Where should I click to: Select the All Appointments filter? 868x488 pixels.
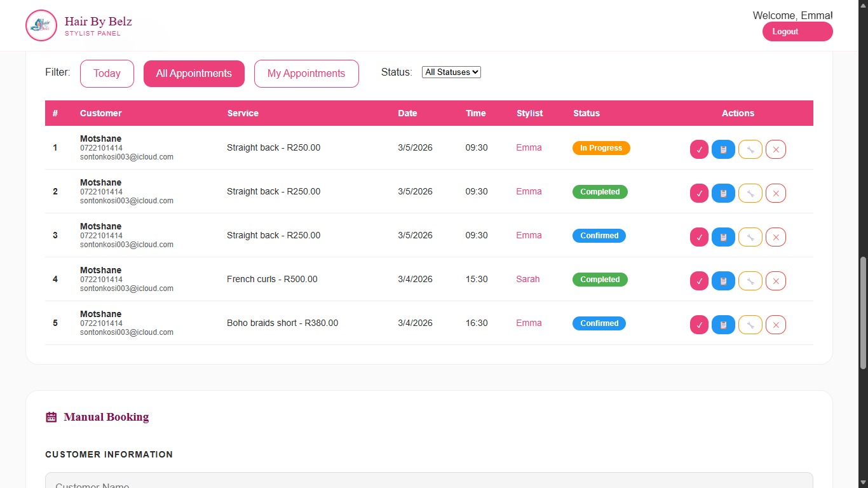(x=194, y=73)
